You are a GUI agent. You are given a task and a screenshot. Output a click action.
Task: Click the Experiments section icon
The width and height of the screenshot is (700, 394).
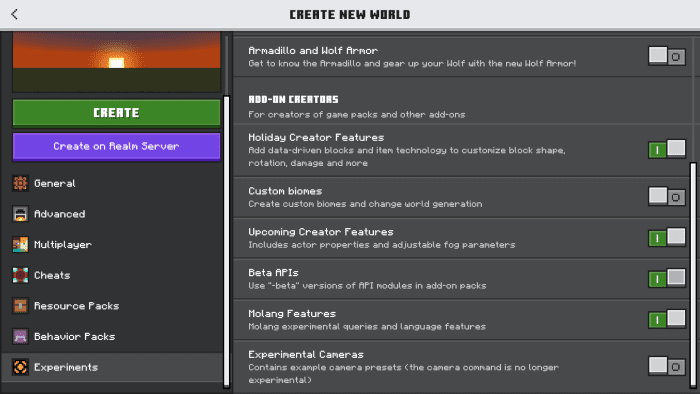tap(20, 367)
